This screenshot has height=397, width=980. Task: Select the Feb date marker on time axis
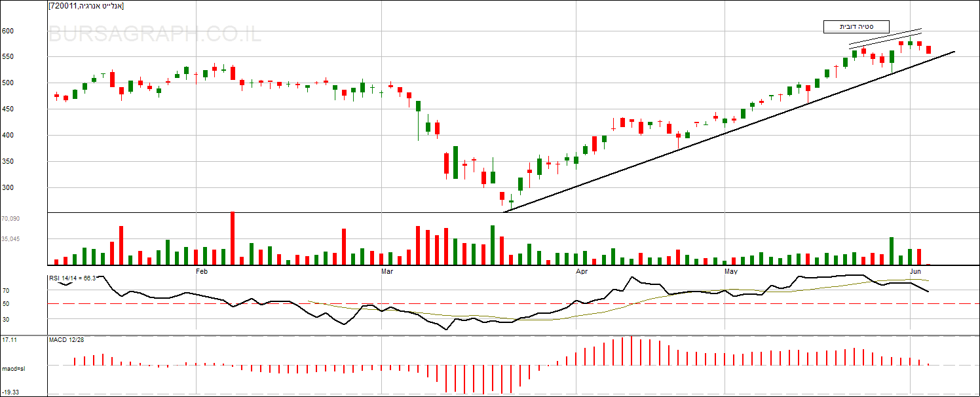(x=202, y=271)
